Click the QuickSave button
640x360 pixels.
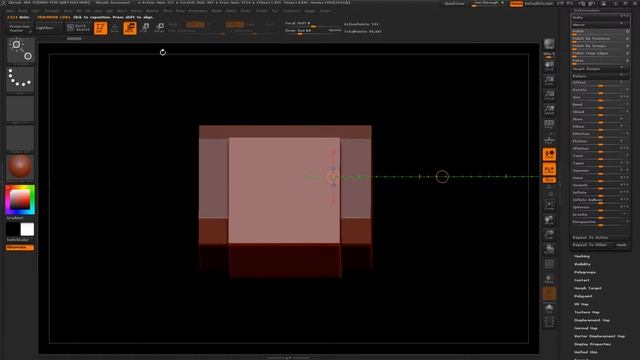pyautogui.click(x=454, y=3)
